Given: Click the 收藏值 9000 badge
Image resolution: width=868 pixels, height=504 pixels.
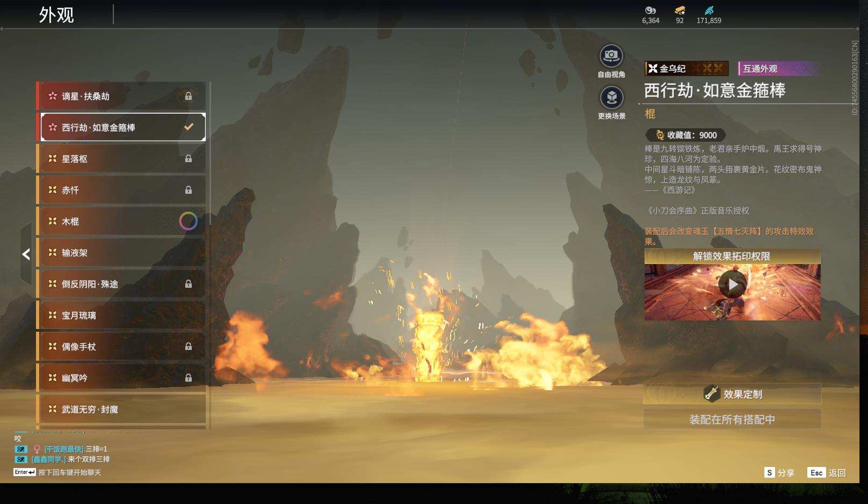Looking at the screenshot, I should point(685,135).
